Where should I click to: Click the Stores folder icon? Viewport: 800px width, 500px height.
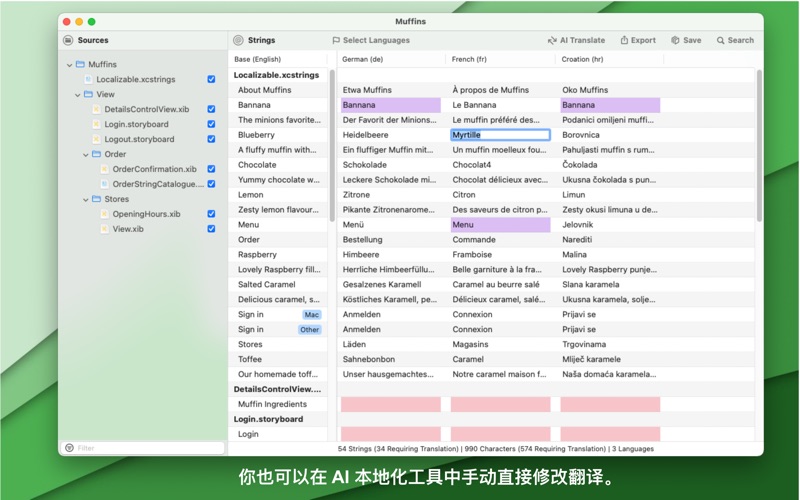pyautogui.click(x=96, y=199)
